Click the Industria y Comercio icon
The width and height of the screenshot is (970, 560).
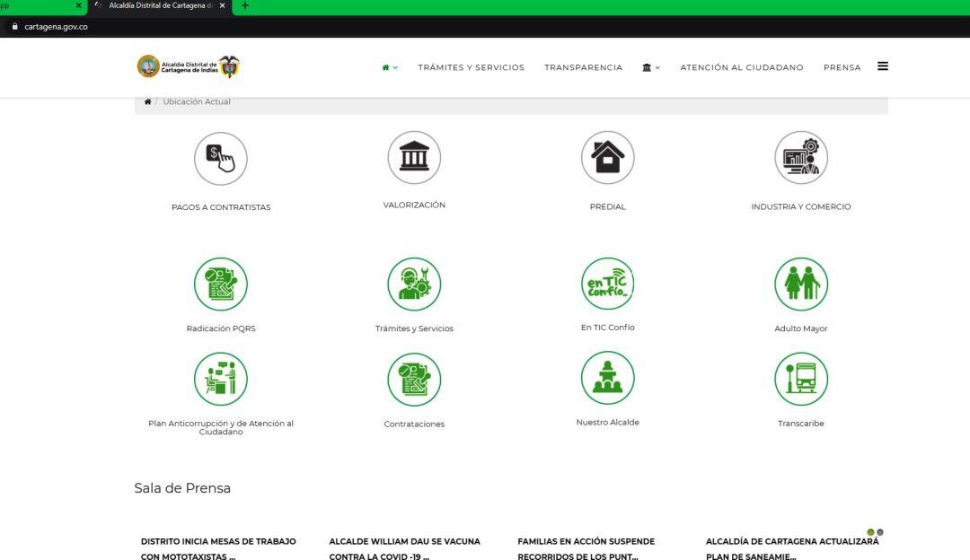(x=801, y=157)
